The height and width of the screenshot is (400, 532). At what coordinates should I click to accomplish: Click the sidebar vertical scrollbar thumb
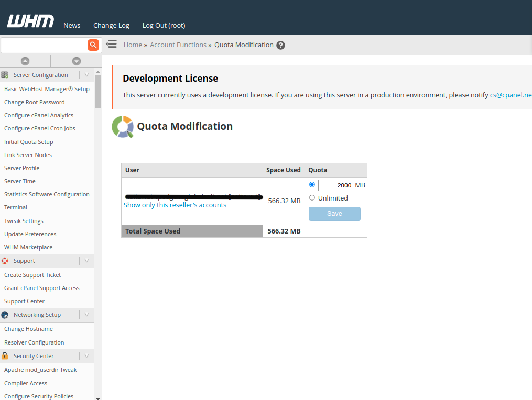tap(99, 92)
